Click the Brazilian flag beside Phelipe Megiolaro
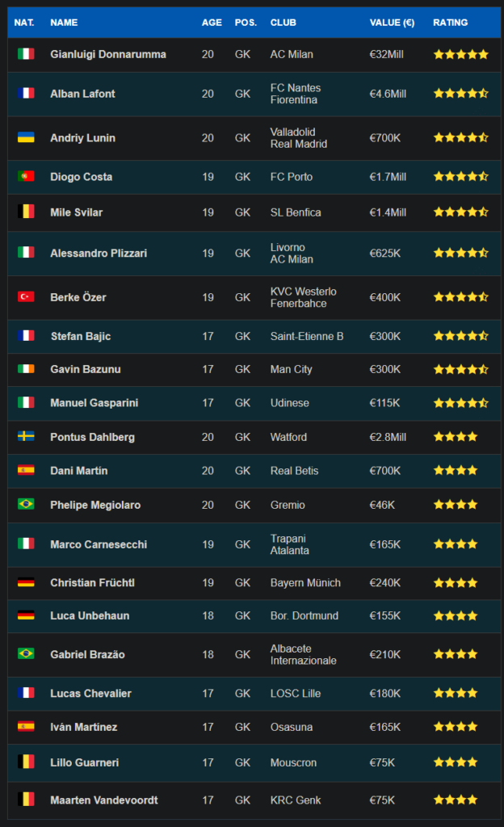This screenshot has height=827, width=504. coord(26,505)
